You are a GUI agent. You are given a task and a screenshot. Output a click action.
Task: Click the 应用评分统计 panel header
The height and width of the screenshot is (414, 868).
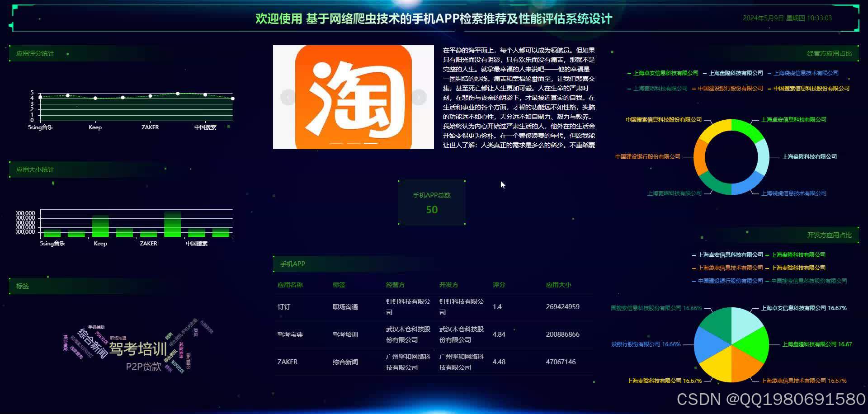click(35, 53)
